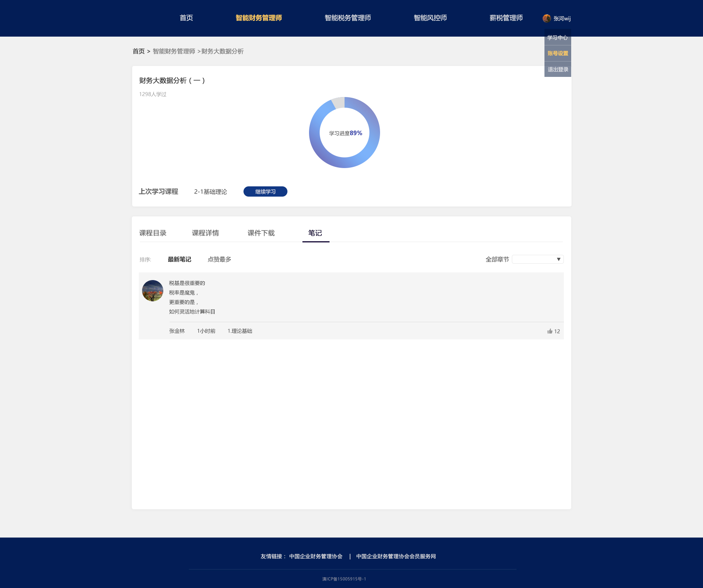The height and width of the screenshot is (588, 703).
Task: Open 中国企业财务管理协会 footer link
Action: pyautogui.click(x=316, y=556)
